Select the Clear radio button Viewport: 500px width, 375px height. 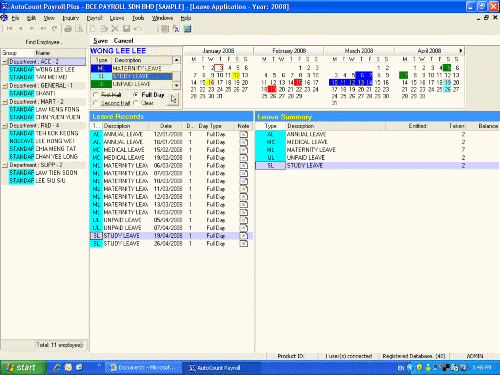click(x=136, y=103)
